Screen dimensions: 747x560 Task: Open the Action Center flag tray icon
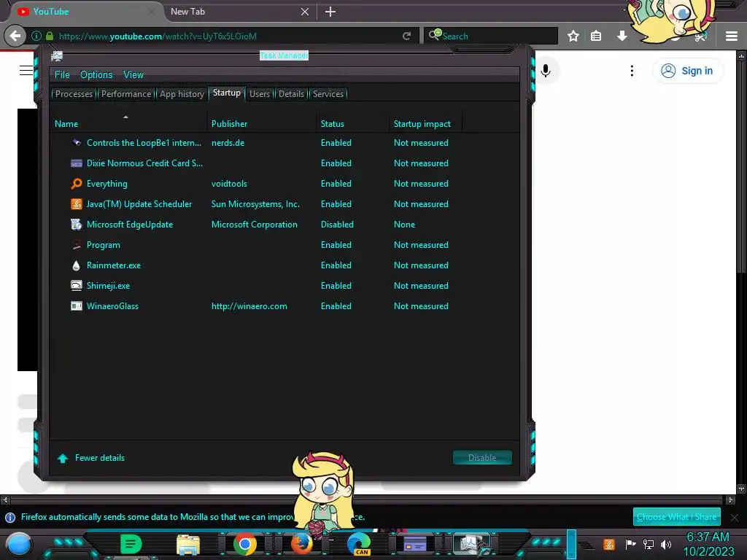(x=630, y=544)
